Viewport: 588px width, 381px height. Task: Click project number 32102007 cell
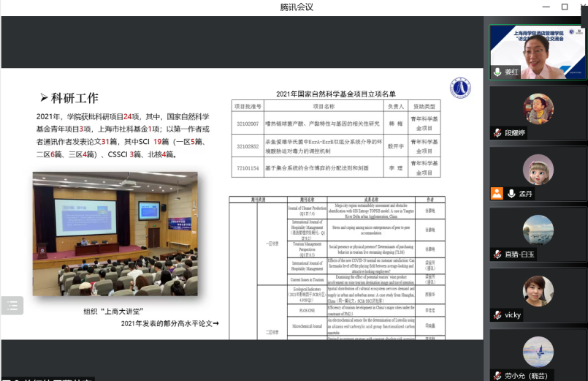[x=248, y=124]
